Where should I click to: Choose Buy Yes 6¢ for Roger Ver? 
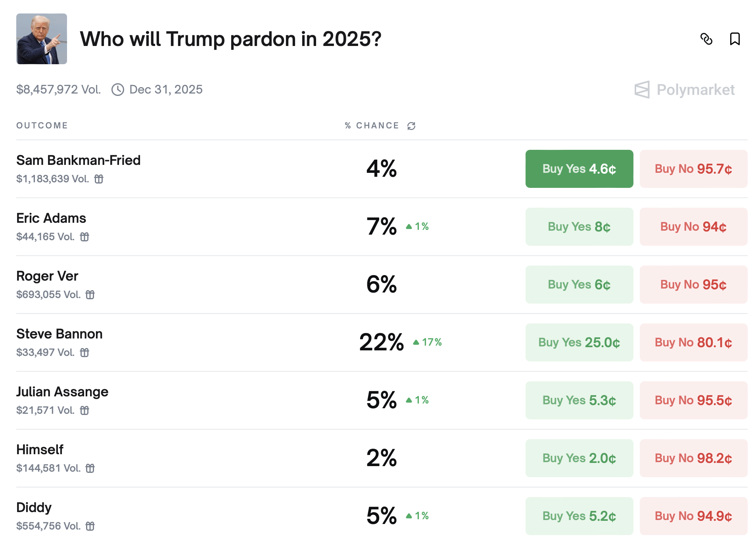click(579, 285)
